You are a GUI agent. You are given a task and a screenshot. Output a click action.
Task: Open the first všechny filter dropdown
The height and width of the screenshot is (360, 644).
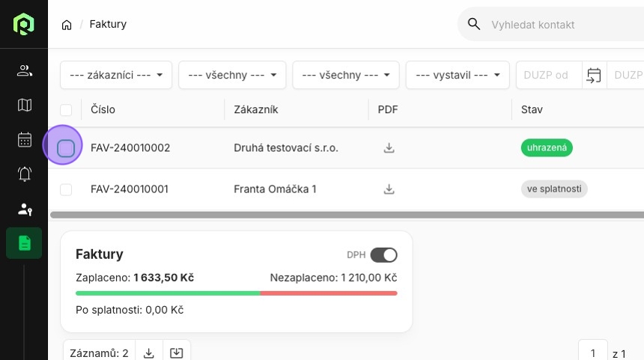coord(232,75)
